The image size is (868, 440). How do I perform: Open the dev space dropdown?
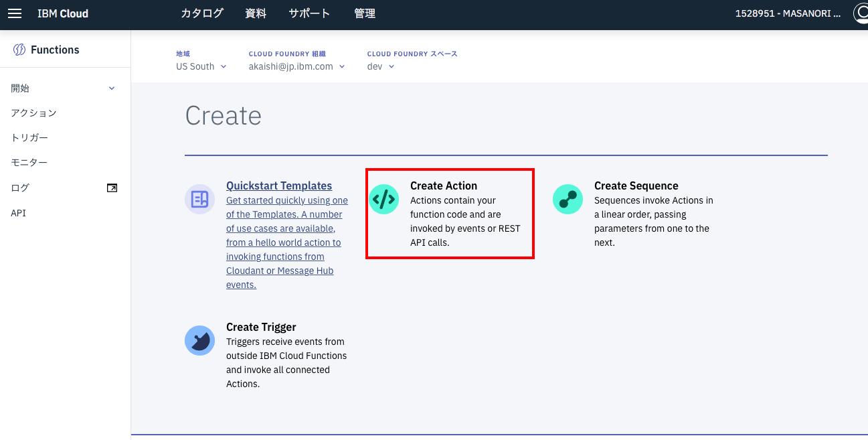381,66
